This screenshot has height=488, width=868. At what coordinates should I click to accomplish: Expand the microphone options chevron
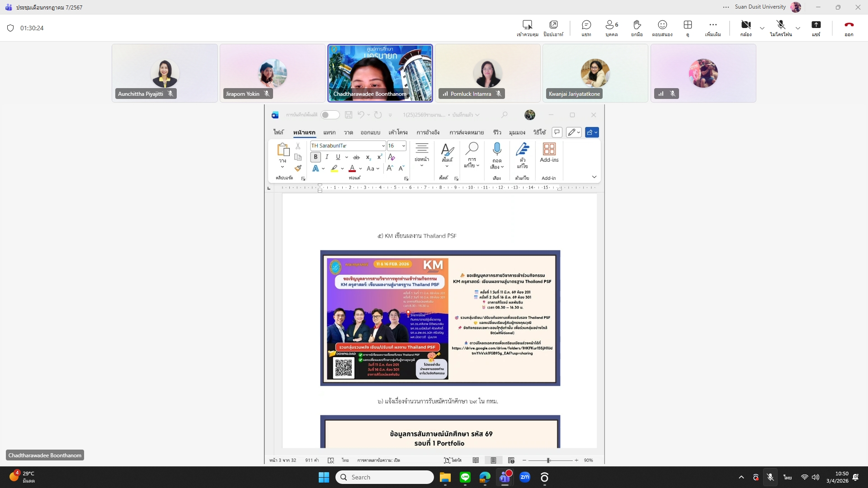click(x=798, y=28)
